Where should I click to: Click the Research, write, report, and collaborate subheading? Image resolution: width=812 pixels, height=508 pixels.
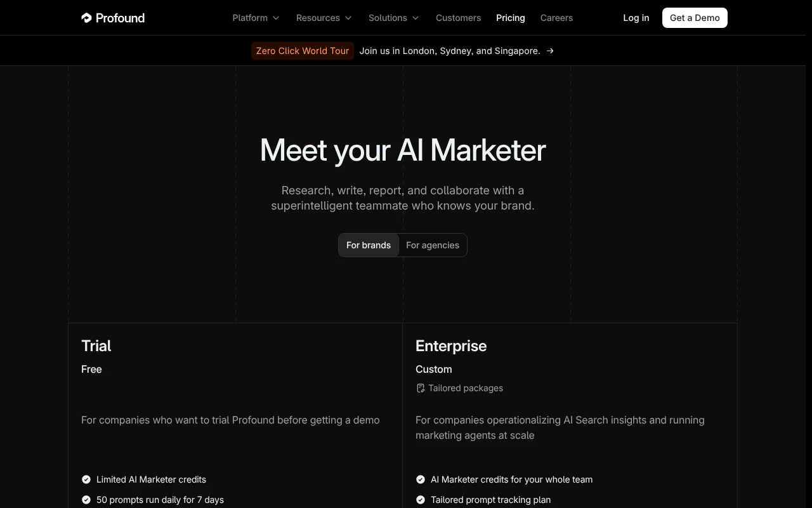pos(403,198)
